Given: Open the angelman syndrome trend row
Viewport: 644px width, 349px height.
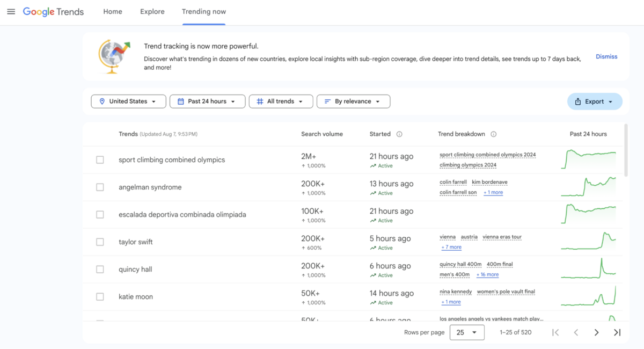Looking at the screenshot, I should 150,187.
